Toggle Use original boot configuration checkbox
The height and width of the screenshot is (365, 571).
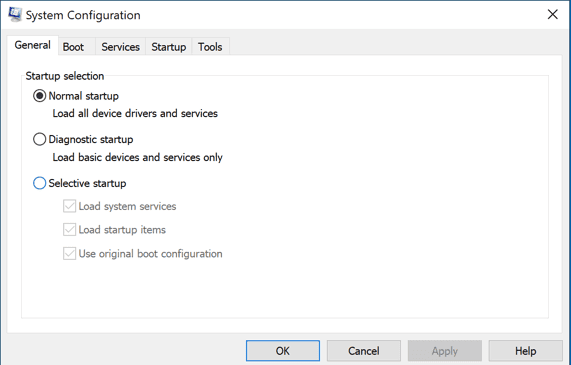[69, 254]
